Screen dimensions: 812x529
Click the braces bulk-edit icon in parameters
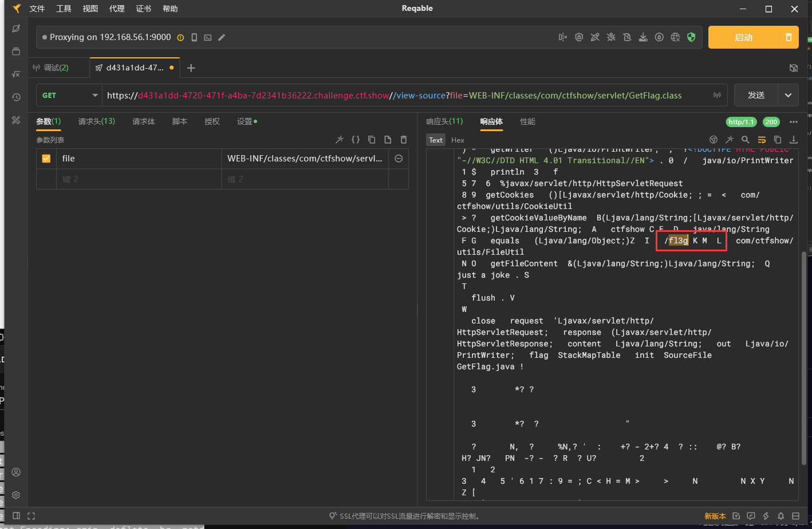(355, 140)
